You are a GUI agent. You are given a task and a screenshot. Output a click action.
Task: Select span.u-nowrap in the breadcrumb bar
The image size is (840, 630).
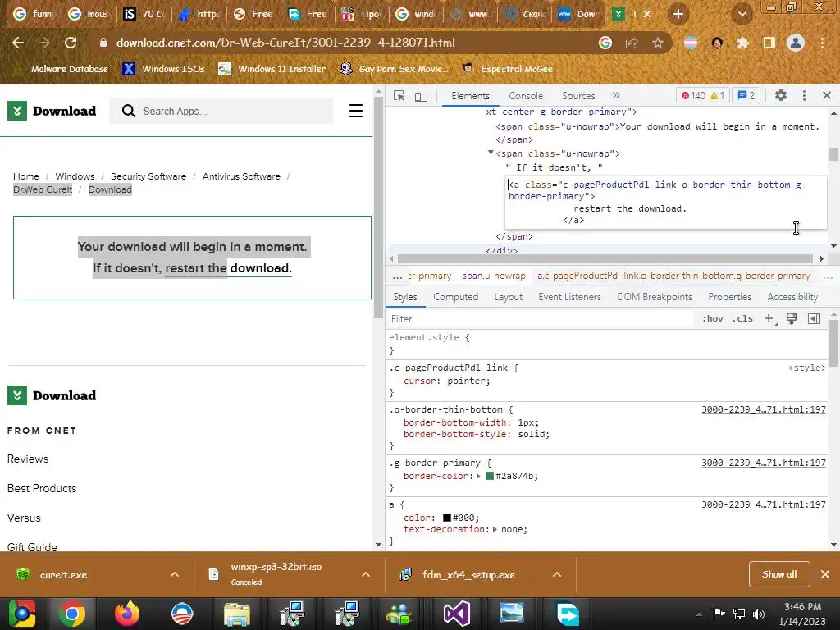coord(493,276)
